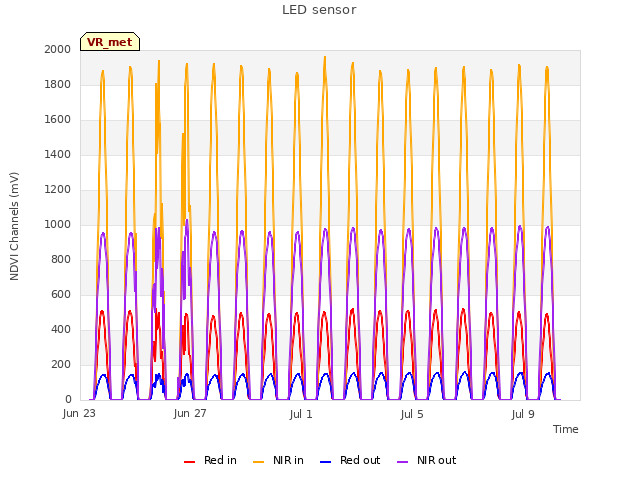Click the 0 y-axis tick label

(x=68, y=400)
